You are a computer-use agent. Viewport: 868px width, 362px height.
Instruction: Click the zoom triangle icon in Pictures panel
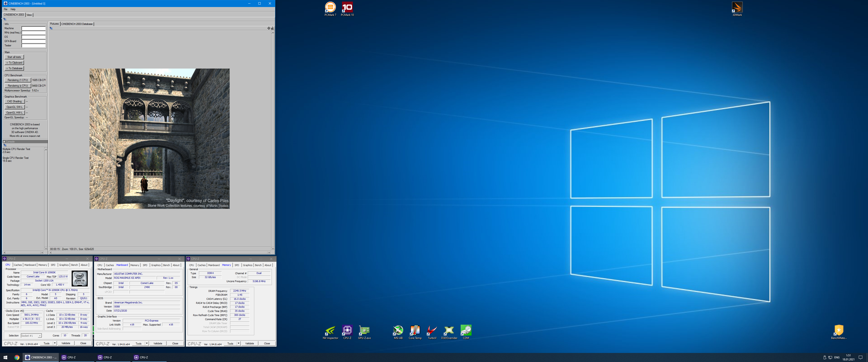point(273,28)
